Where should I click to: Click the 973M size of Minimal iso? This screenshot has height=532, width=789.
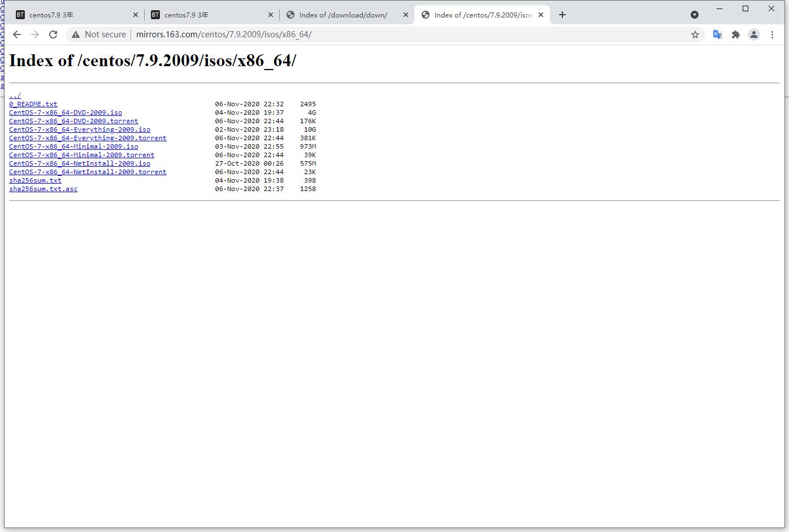(x=308, y=146)
